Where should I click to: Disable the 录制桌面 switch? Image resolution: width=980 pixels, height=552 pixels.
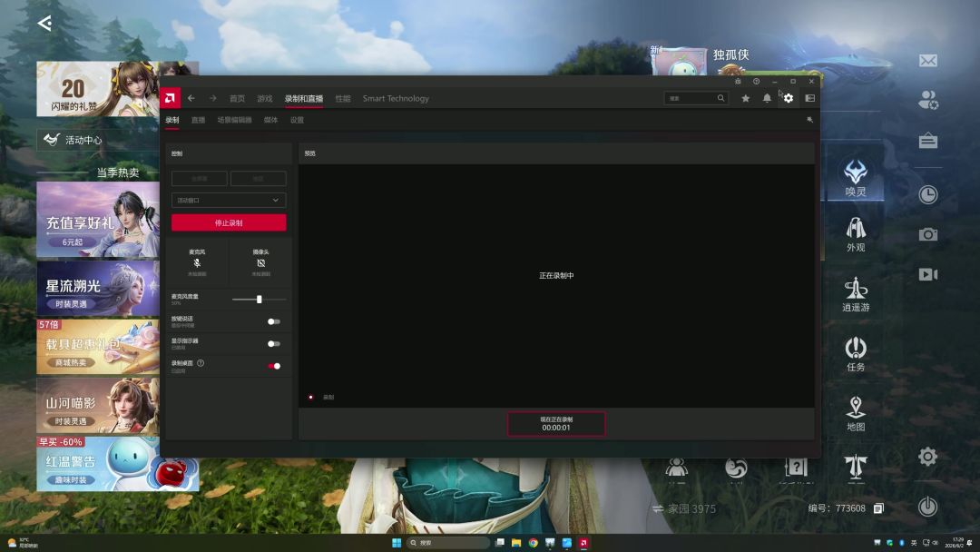[x=274, y=366]
